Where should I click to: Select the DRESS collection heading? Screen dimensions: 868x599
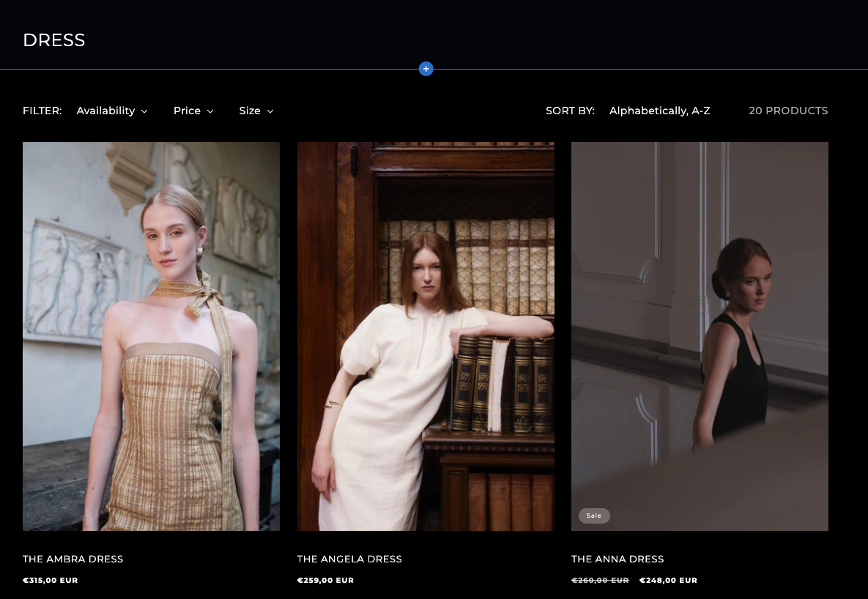[x=54, y=40]
